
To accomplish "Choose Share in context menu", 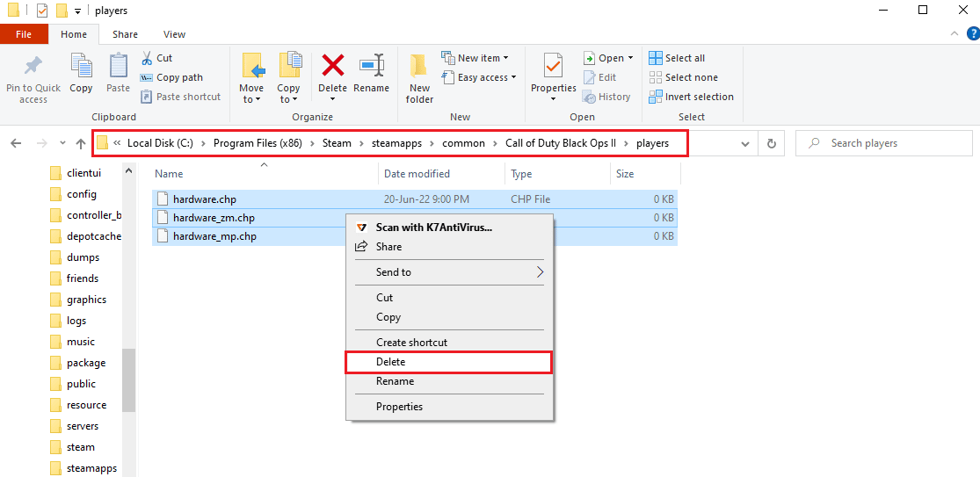I will pyautogui.click(x=450, y=247).
